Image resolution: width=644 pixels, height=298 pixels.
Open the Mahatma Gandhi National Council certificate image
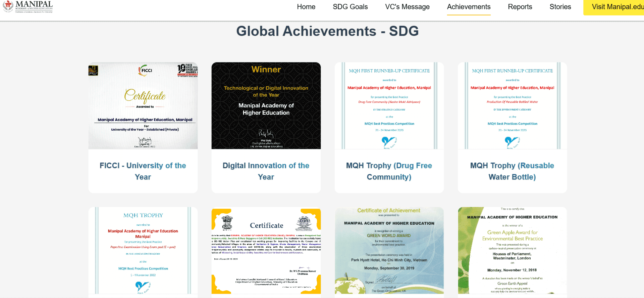coord(266,251)
